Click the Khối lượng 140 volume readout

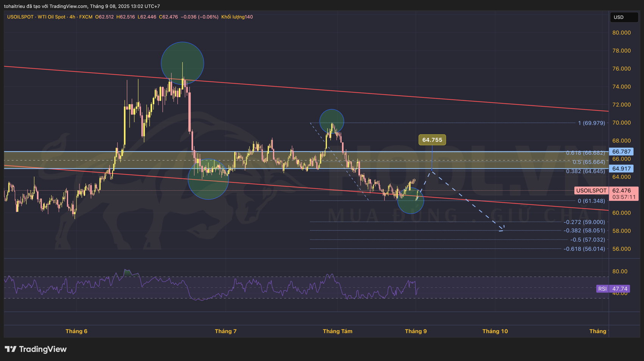tap(237, 17)
